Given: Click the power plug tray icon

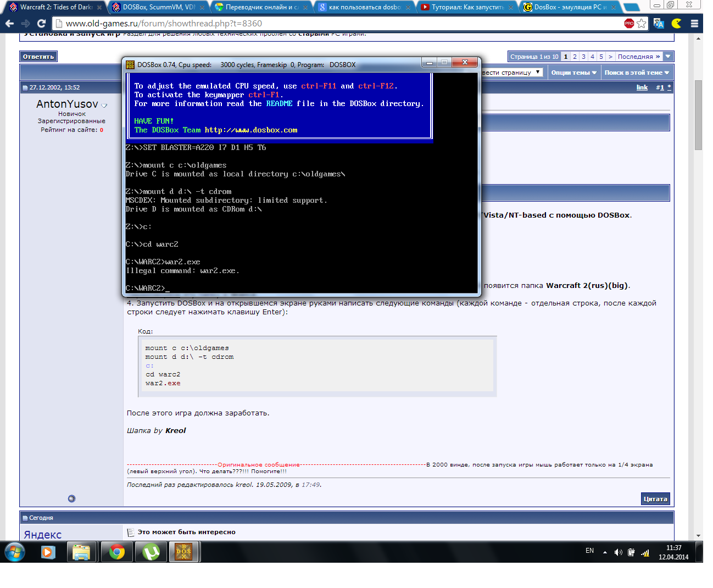Looking at the screenshot, I should [631, 552].
